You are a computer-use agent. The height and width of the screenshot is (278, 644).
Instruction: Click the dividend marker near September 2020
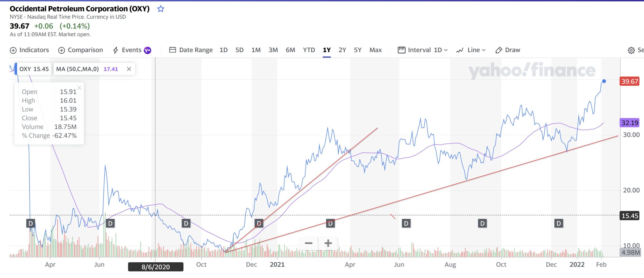186,223
